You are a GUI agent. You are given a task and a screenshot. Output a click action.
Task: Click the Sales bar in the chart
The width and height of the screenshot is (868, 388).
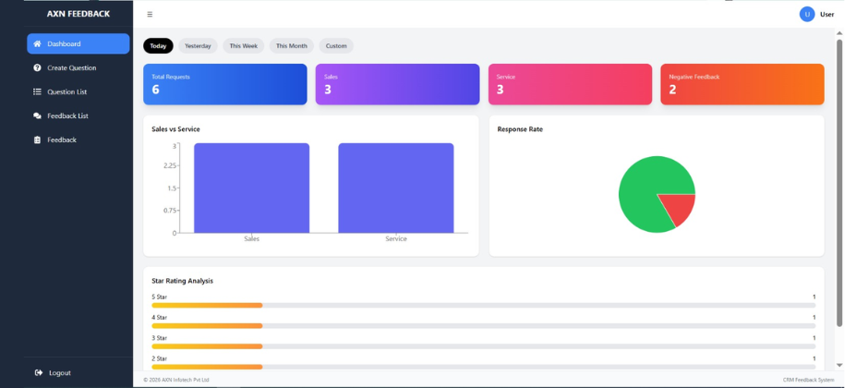click(251, 188)
